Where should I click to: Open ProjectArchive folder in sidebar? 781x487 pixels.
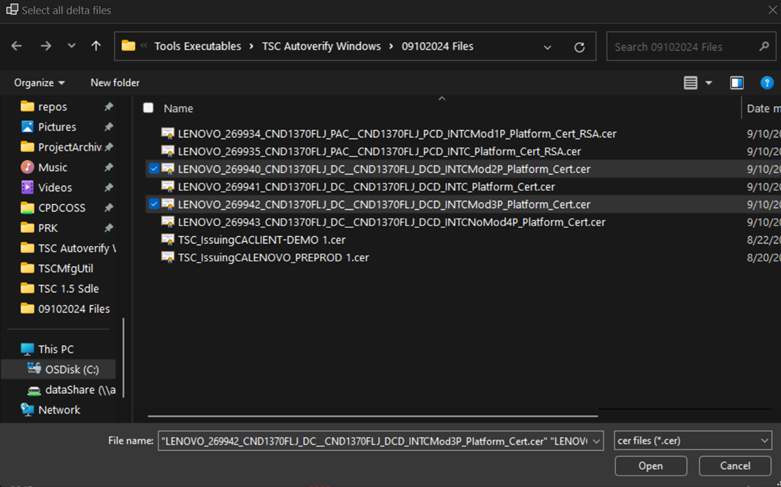point(70,147)
